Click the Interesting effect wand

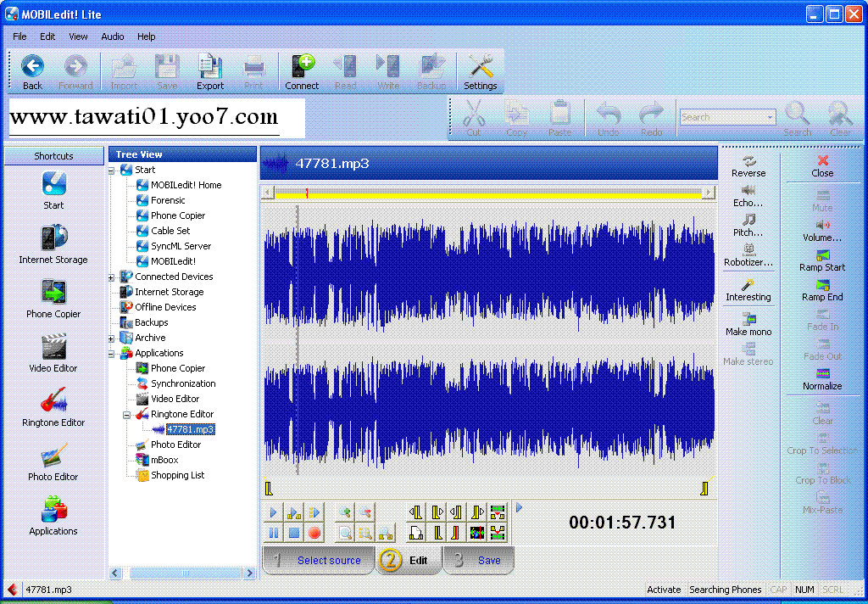(748, 290)
